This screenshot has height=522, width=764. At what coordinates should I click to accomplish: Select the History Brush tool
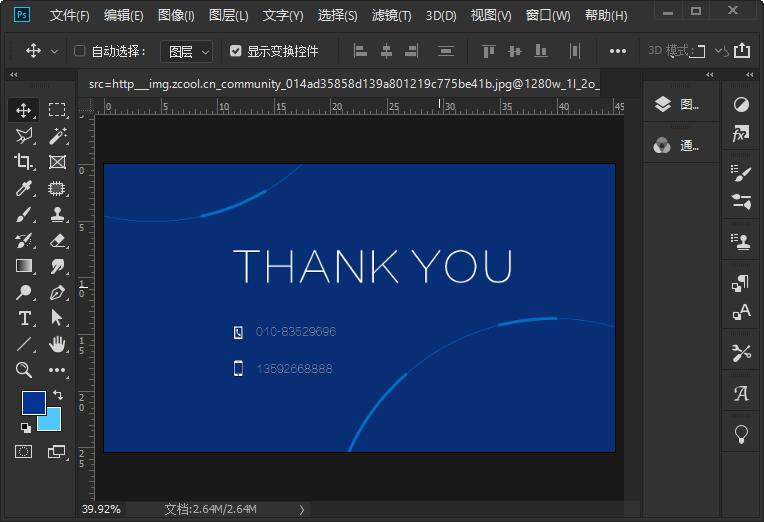pos(23,240)
